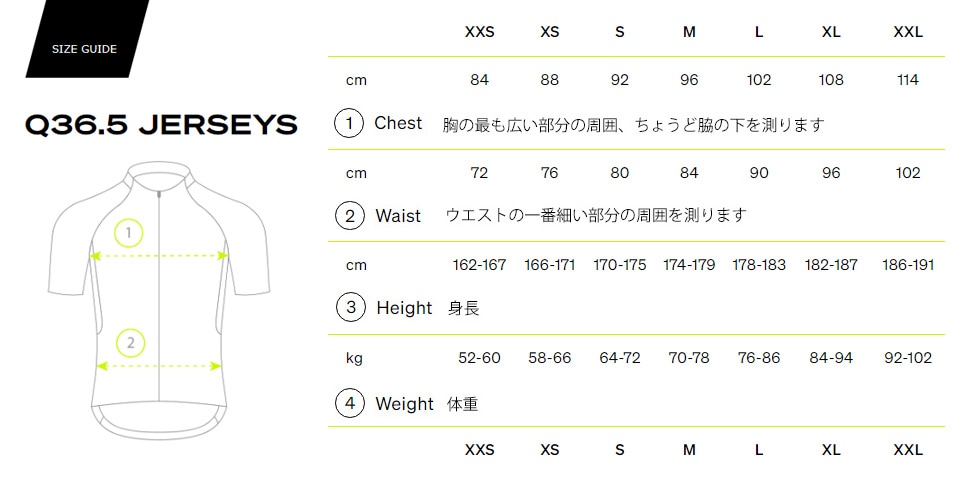Click the circled number 4 beside Weight
This screenshot has height=477, width=970.
(x=349, y=404)
